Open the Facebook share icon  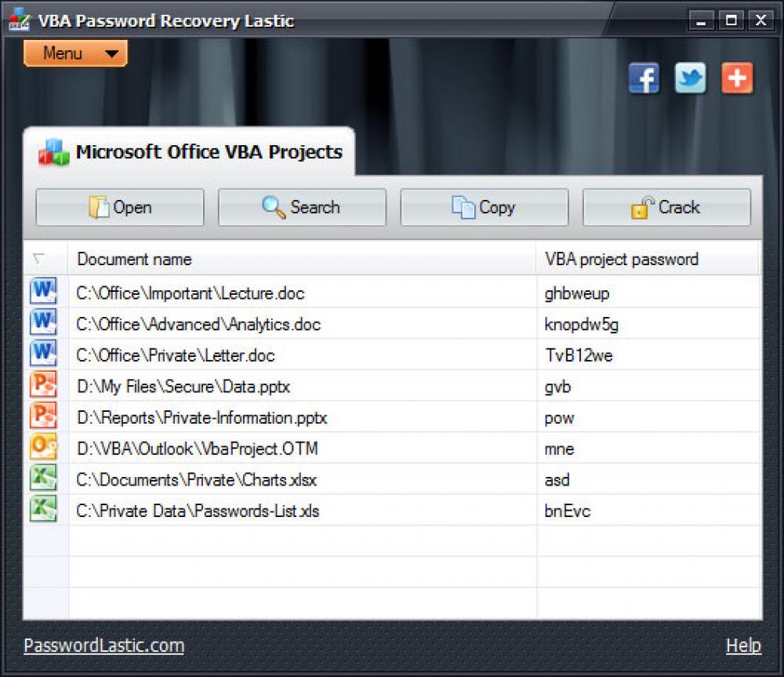644,78
